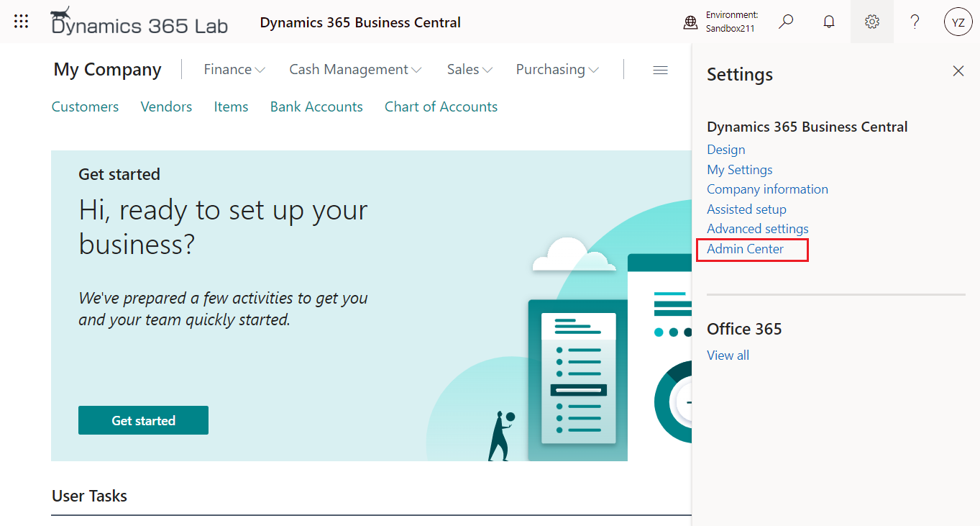The width and height of the screenshot is (980, 526).
Task: Expand the Finance dropdown
Action: click(234, 69)
